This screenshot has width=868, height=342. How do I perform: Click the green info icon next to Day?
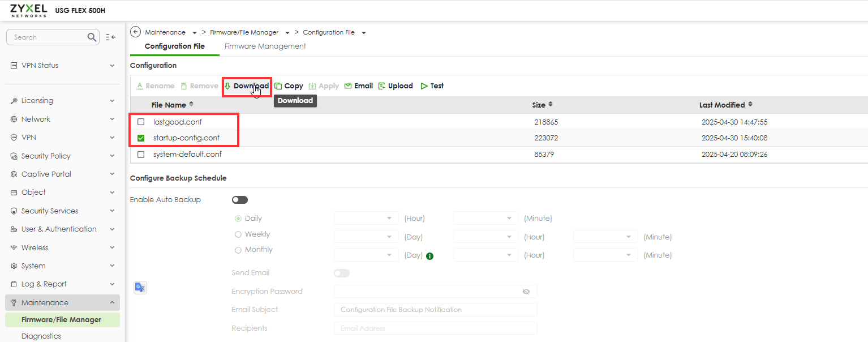(x=429, y=255)
